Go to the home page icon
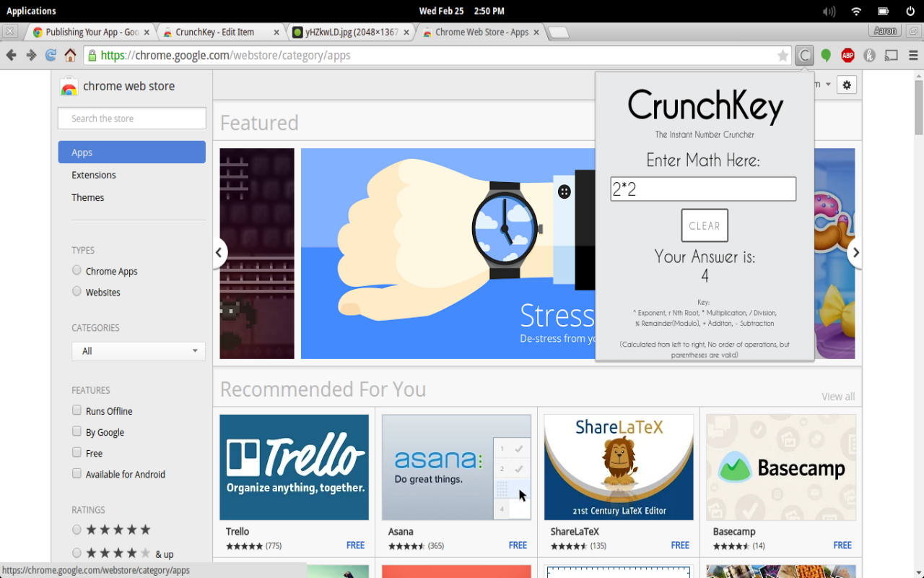The width and height of the screenshot is (924, 578). [x=70, y=55]
